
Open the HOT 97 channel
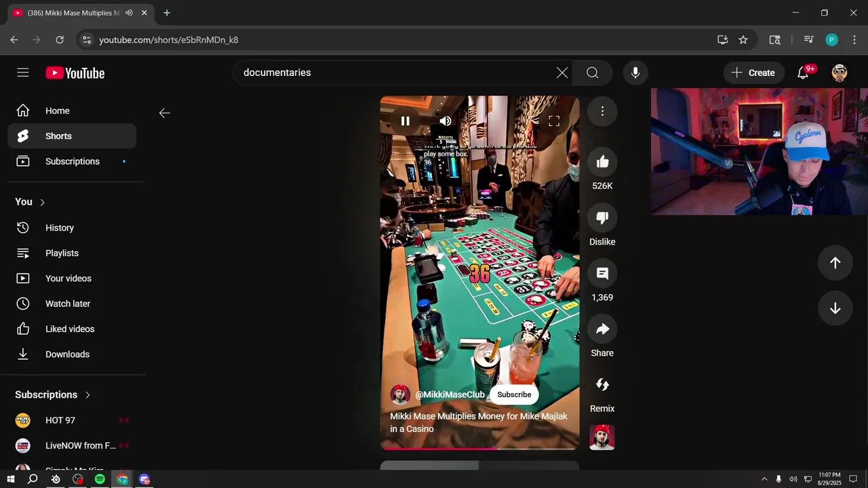coord(72,420)
